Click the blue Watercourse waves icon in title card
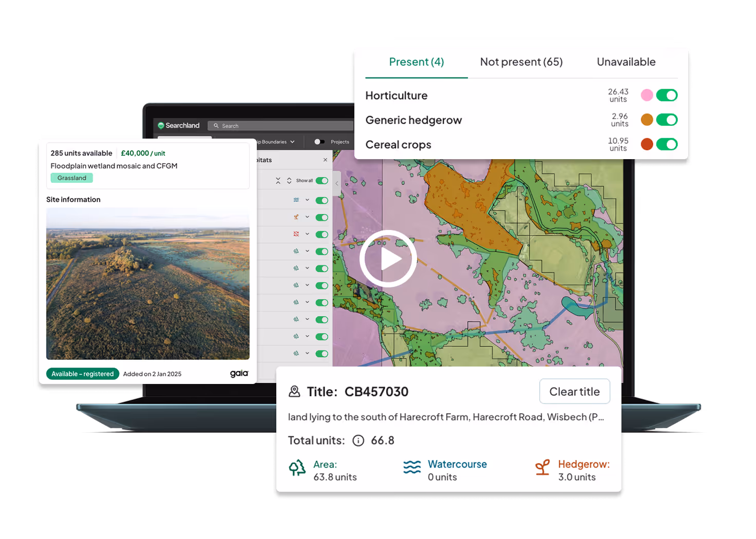The width and height of the screenshot is (756, 539). tap(412, 467)
